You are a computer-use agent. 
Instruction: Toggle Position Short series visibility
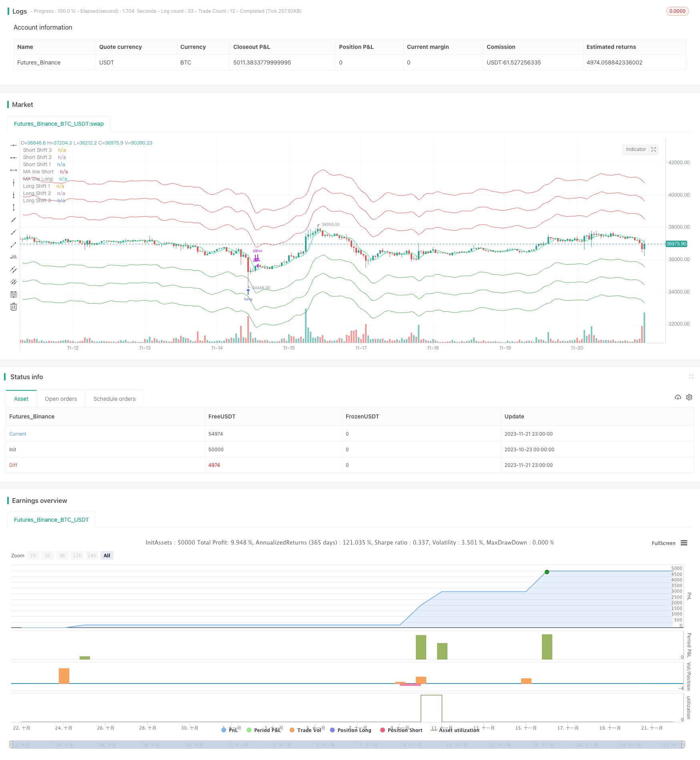401,730
